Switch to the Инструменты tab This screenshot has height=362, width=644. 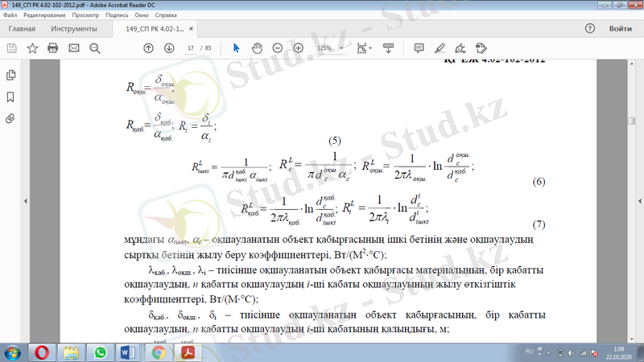coord(74,28)
